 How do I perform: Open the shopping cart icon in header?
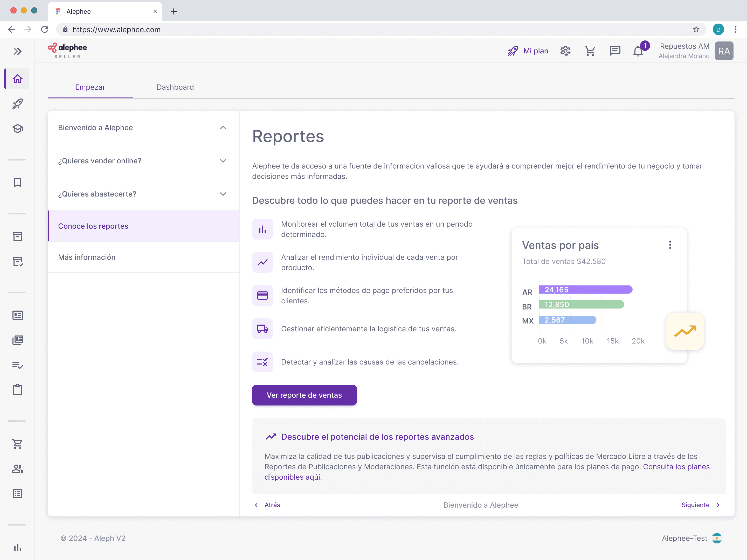(x=590, y=51)
